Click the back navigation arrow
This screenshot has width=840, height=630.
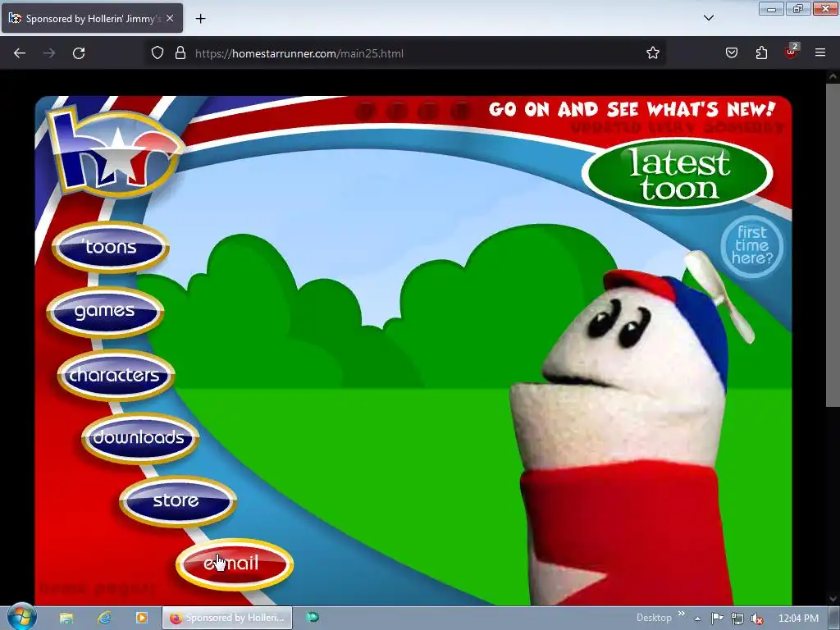20,53
